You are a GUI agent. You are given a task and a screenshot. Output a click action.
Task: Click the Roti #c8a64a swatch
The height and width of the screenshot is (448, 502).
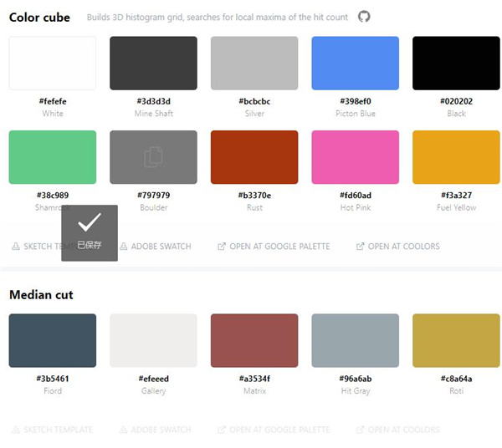point(456,340)
